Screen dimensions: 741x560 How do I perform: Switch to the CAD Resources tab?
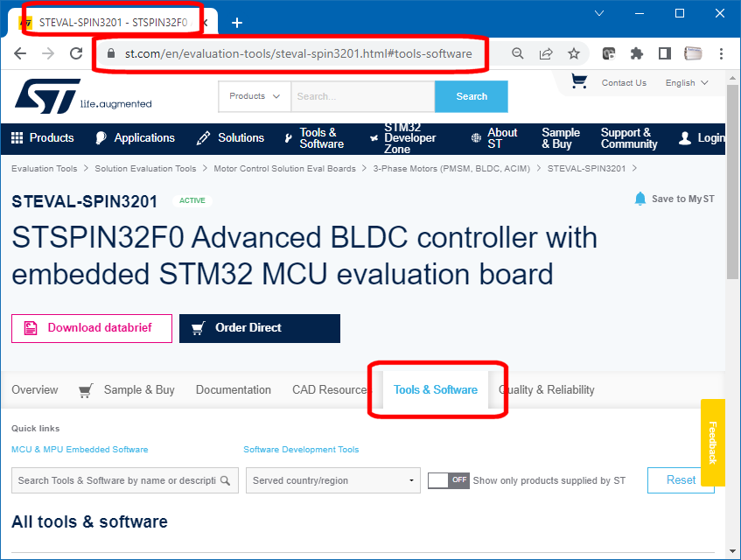(331, 390)
